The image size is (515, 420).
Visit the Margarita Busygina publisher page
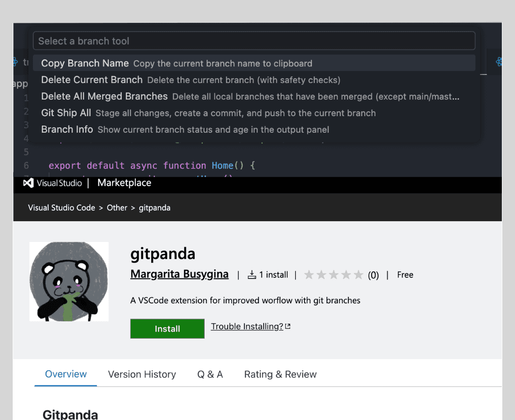tap(179, 273)
